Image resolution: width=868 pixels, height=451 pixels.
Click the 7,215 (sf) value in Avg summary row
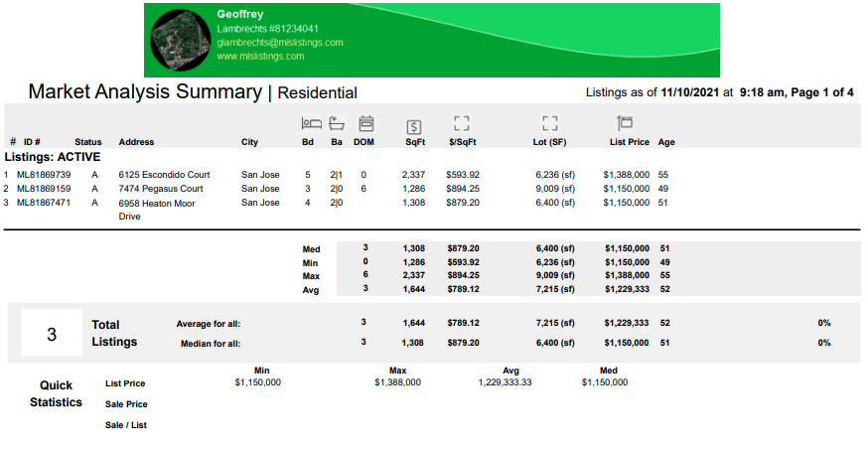coord(555,289)
